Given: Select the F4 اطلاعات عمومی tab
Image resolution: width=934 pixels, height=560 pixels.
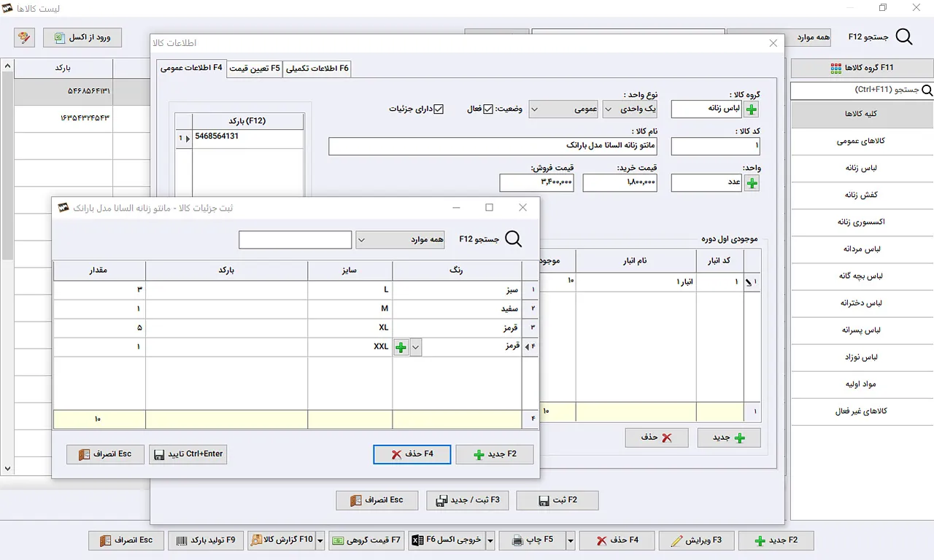Looking at the screenshot, I should tap(192, 68).
